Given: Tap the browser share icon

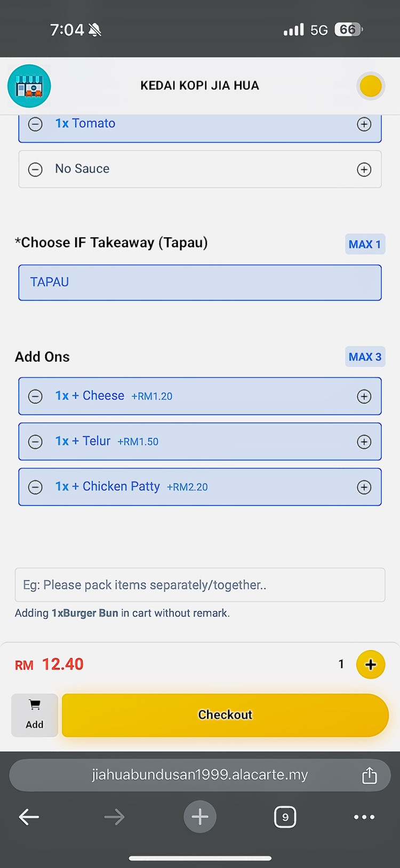Looking at the screenshot, I should (369, 775).
